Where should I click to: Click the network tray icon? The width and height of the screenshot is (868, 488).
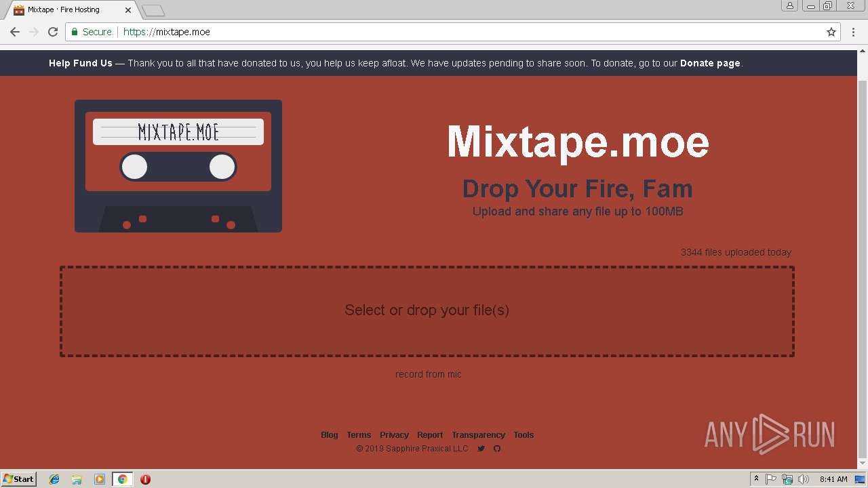787,479
